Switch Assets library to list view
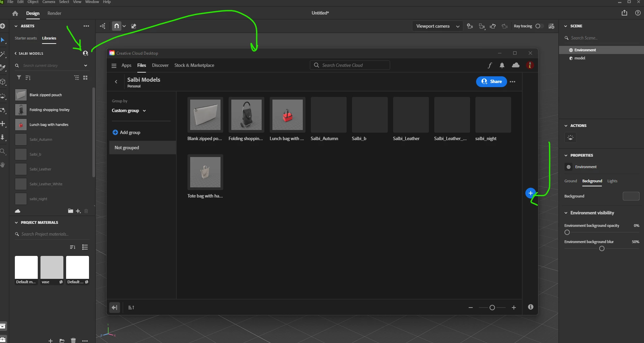This screenshot has width=644, height=343. 77,78
